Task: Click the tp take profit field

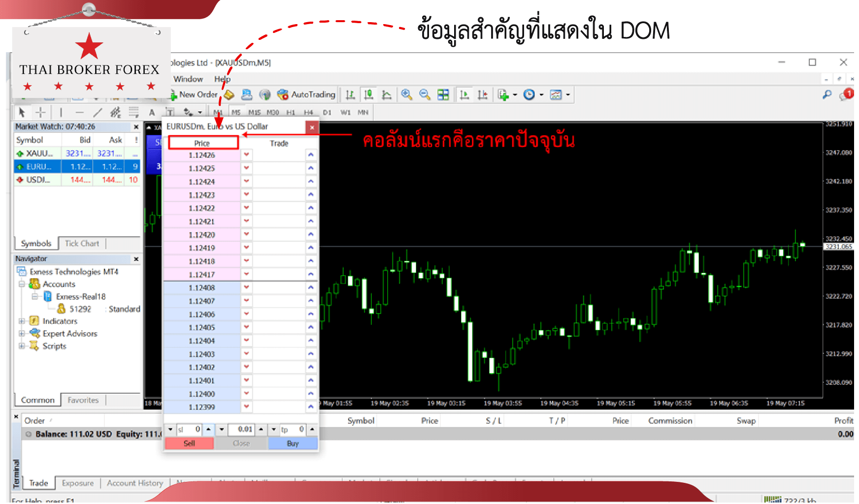Action: pyautogui.click(x=293, y=429)
